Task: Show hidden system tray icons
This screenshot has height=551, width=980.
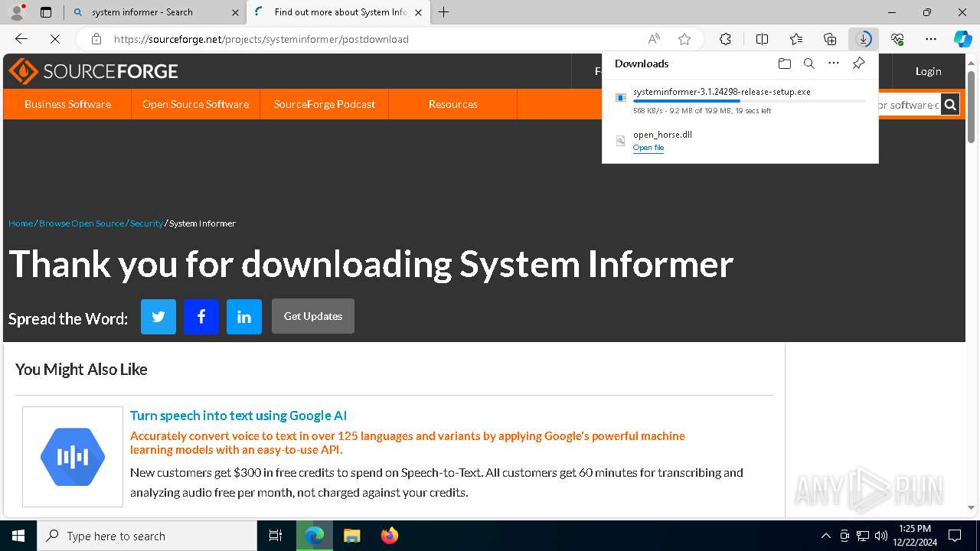Action: pos(825,536)
